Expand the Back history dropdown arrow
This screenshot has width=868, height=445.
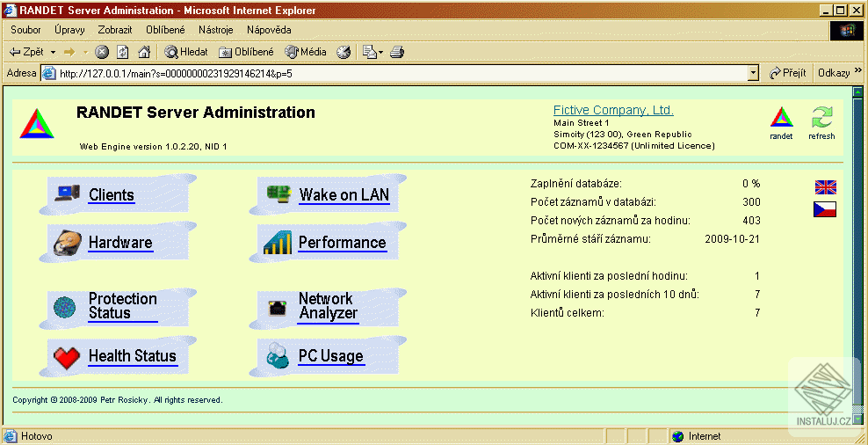click(53, 53)
